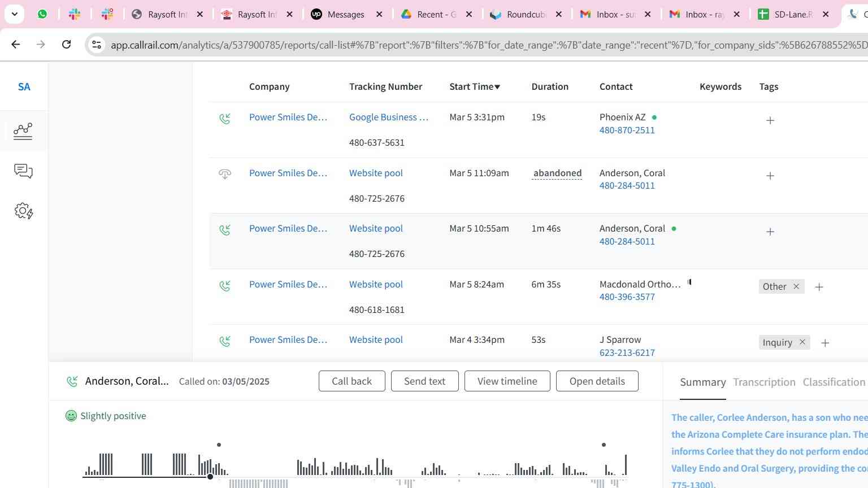The image size is (868, 488).
Task: Switch to the WhatsApp browser tab
Action: tap(42, 14)
